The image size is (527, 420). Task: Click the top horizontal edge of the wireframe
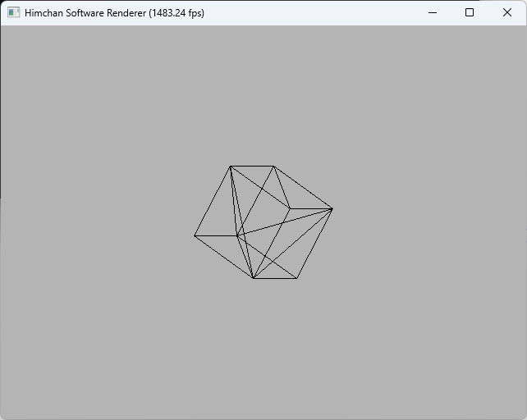252,167
